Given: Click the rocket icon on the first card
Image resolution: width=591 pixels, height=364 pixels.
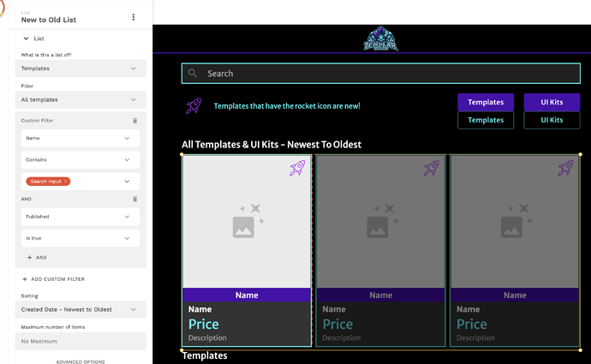Looking at the screenshot, I should [x=297, y=168].
